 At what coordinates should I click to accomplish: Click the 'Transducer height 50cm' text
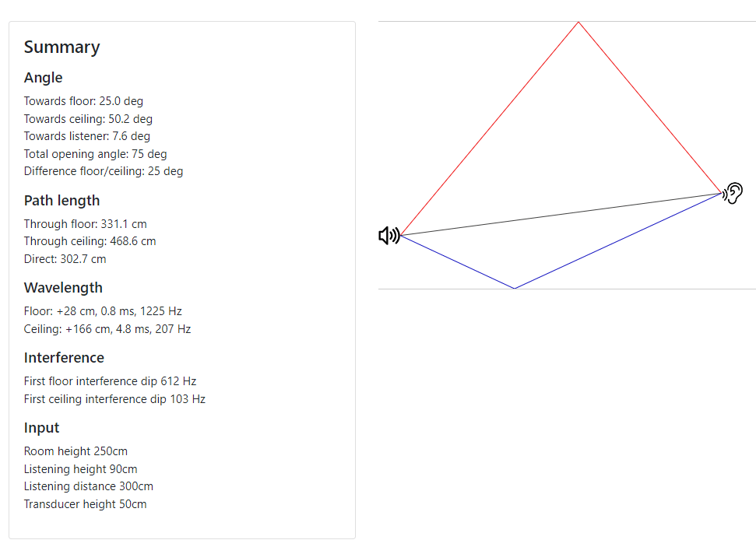pyautogui.click(x=86, y=504)
